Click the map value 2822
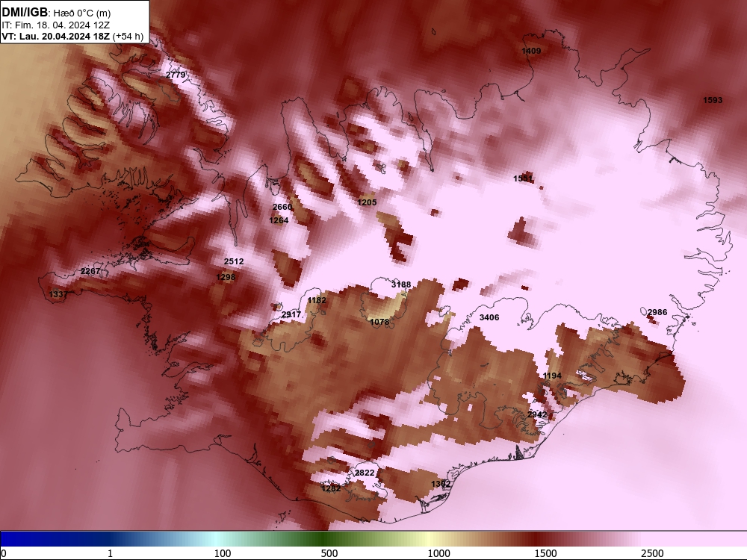The width and height of the screenshot is (747, 560). [x=365, y=473]
